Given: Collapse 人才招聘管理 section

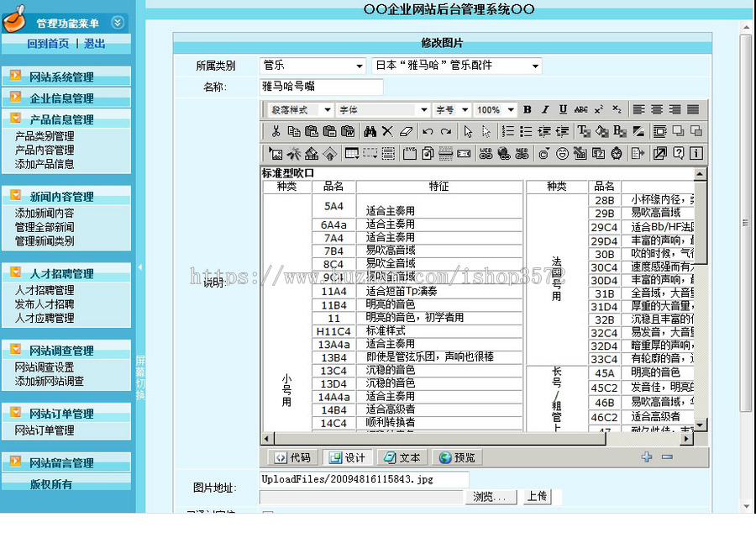Looking at the screenshot, I should click(66, 273).
